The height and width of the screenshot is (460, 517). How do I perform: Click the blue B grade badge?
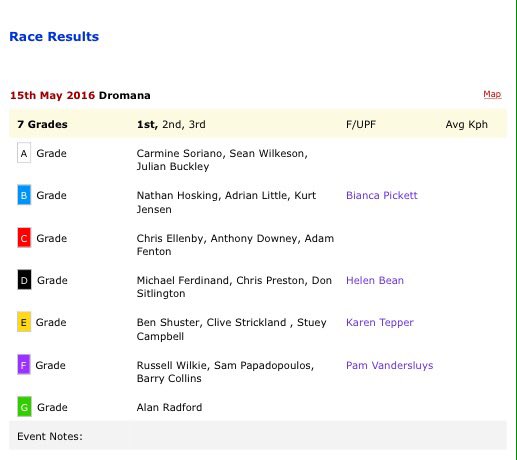(x=24, y=195)
